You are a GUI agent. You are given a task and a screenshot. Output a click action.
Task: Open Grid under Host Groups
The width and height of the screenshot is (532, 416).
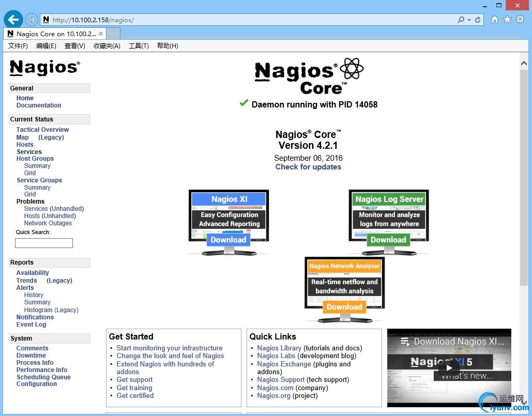[x=30, y=173]
